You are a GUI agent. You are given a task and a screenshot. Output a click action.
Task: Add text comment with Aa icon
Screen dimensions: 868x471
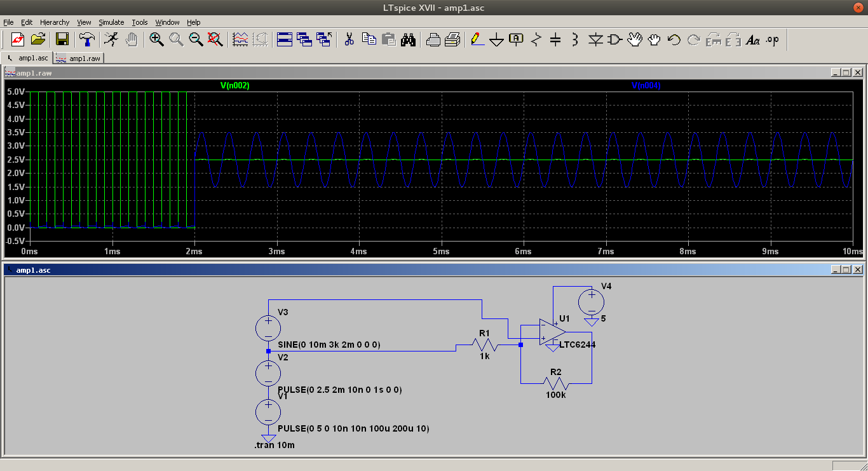tap(752, 39)
